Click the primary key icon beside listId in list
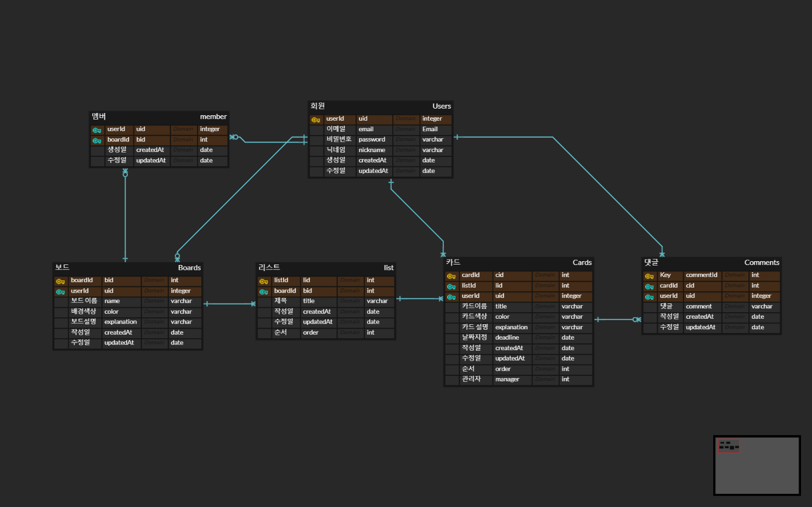The image size is (812, 507). click(264, 281)
